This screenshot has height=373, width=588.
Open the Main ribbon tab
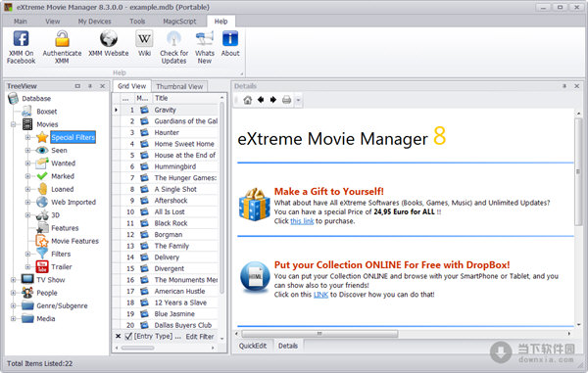pyautogui.click(x=21, y=22)
